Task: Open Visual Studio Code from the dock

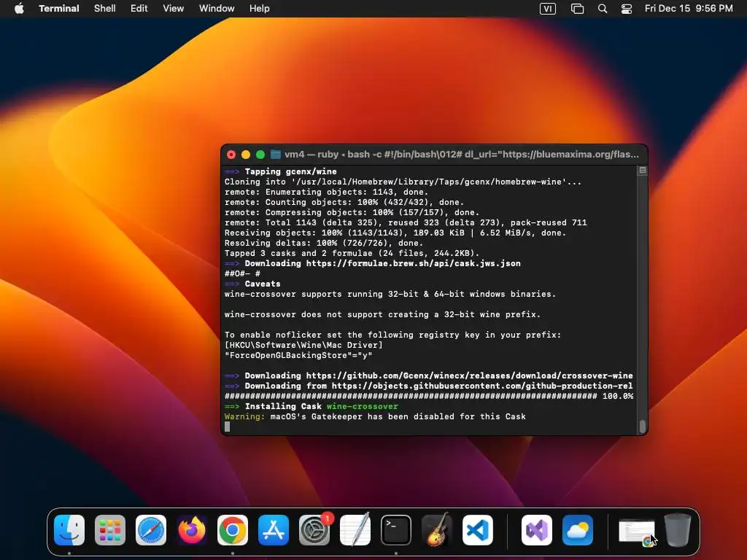Action: click(478, 530)
